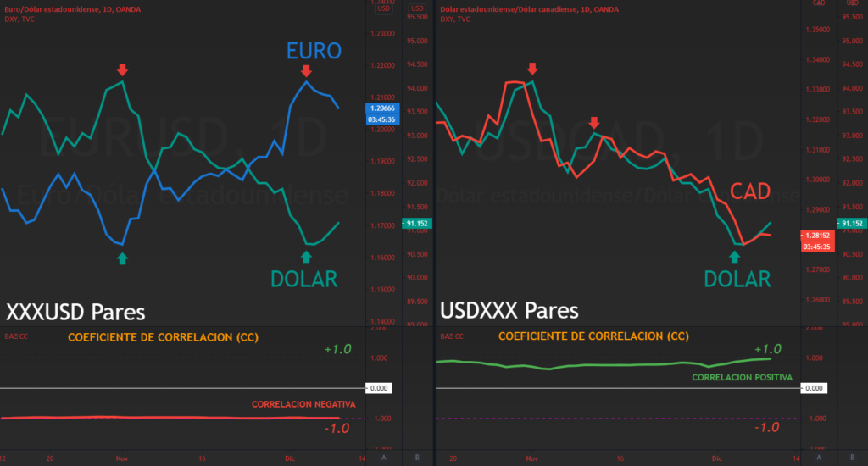Click the red arrow below the EURO label
Screen dimensions: 868x466
[306, 69]
